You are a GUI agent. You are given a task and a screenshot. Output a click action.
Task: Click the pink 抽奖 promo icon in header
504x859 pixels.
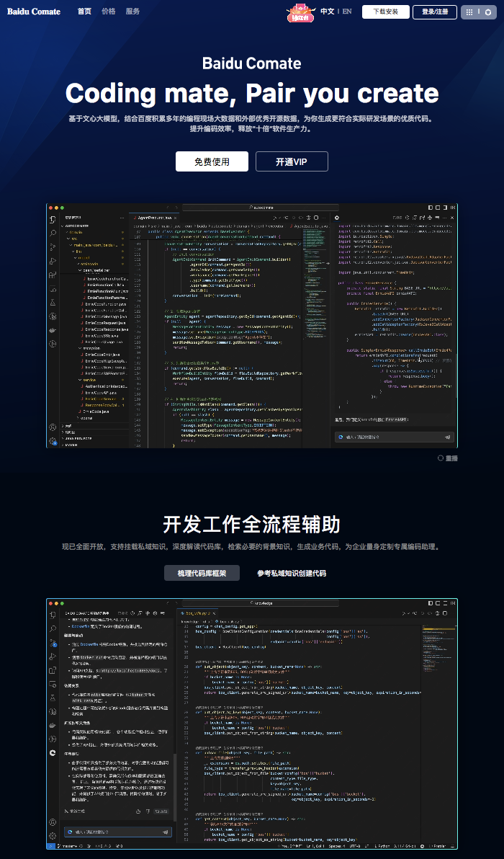tap(300, 12)
